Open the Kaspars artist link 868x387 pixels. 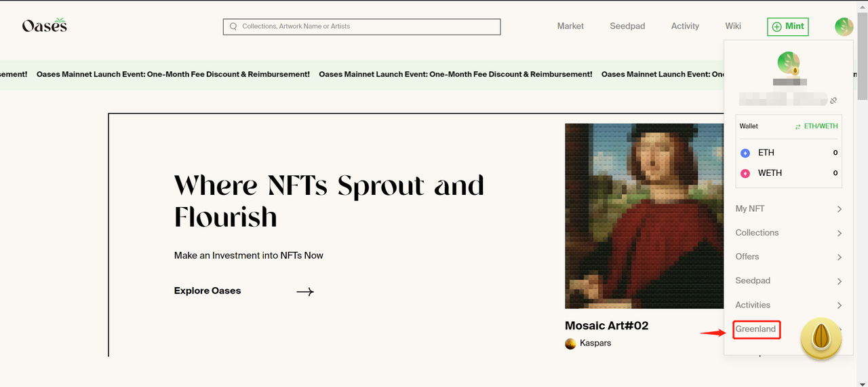pyautogui.click(x=595, y=344)
